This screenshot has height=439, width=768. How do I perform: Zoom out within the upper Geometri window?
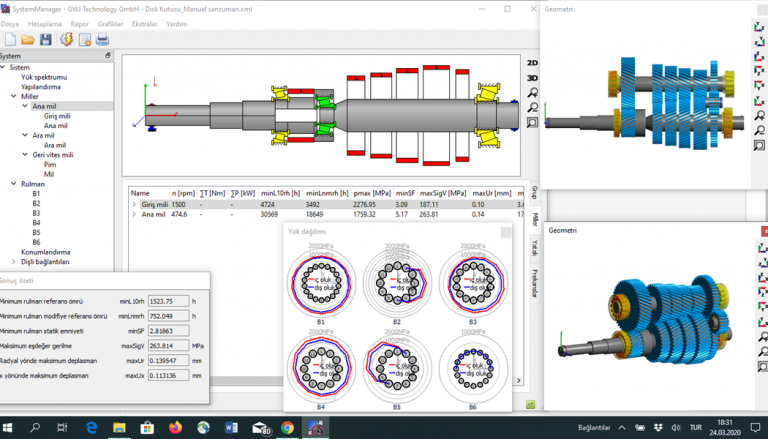[x=759, y=130]
